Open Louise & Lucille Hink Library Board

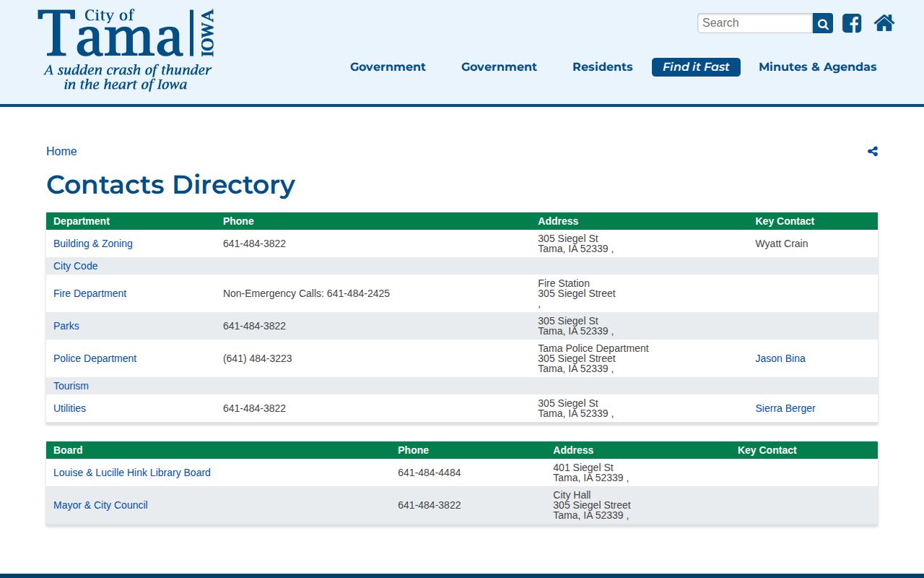coord(132,473)
